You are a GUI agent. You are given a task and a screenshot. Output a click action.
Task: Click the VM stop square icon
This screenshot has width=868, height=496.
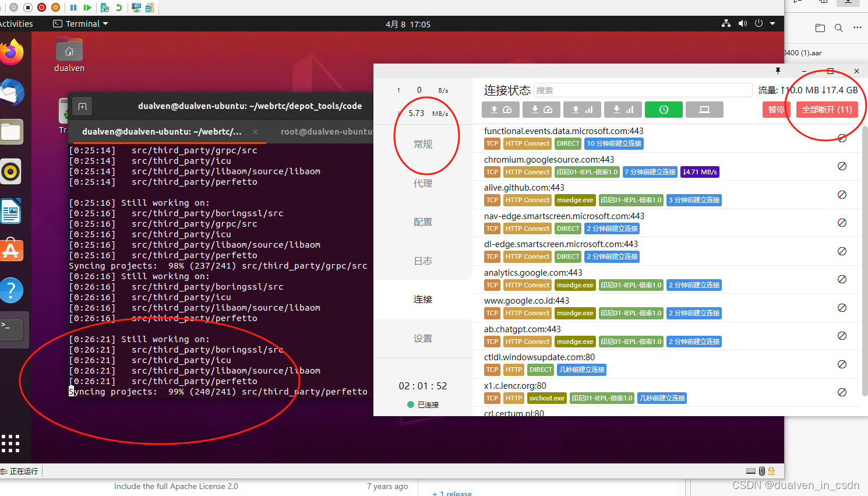[27, 8]
